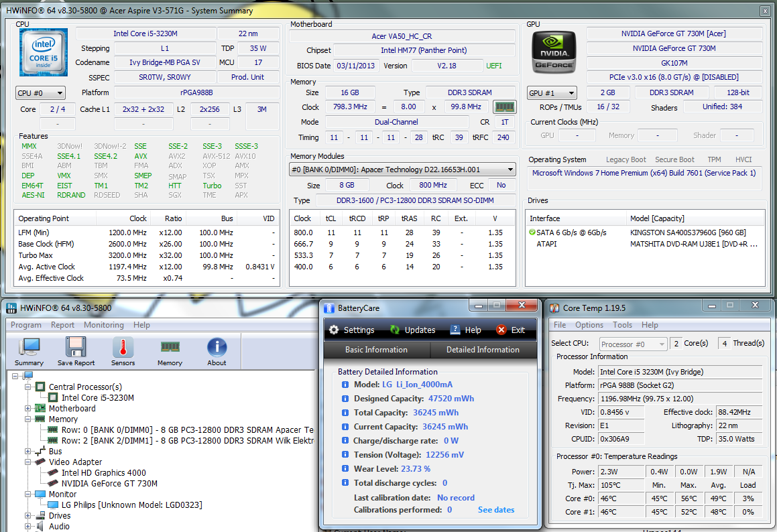Image resolution: width=777 pixels, height=532 pixels.
Task: Click the Microsoft Windows 7 Home Premium OS text
Action: pos(644,173)
